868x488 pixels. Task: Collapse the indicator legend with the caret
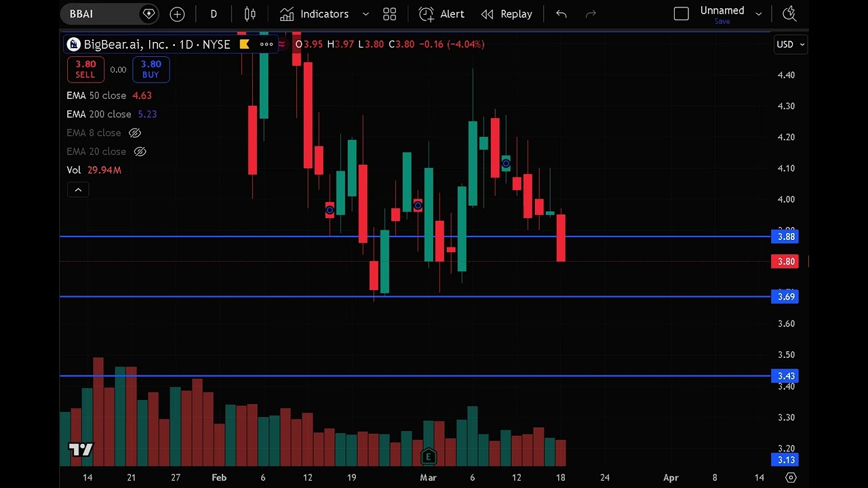click(x=78, y=190)
